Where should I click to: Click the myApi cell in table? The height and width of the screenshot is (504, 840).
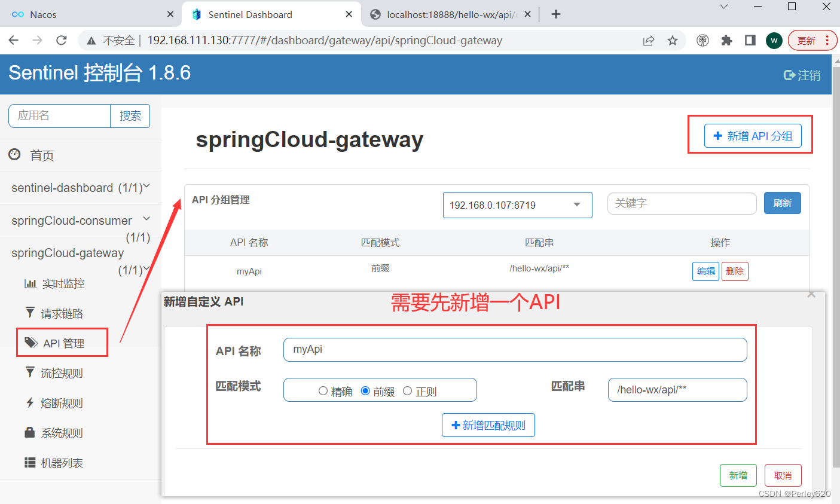click(x=249, y=271)
